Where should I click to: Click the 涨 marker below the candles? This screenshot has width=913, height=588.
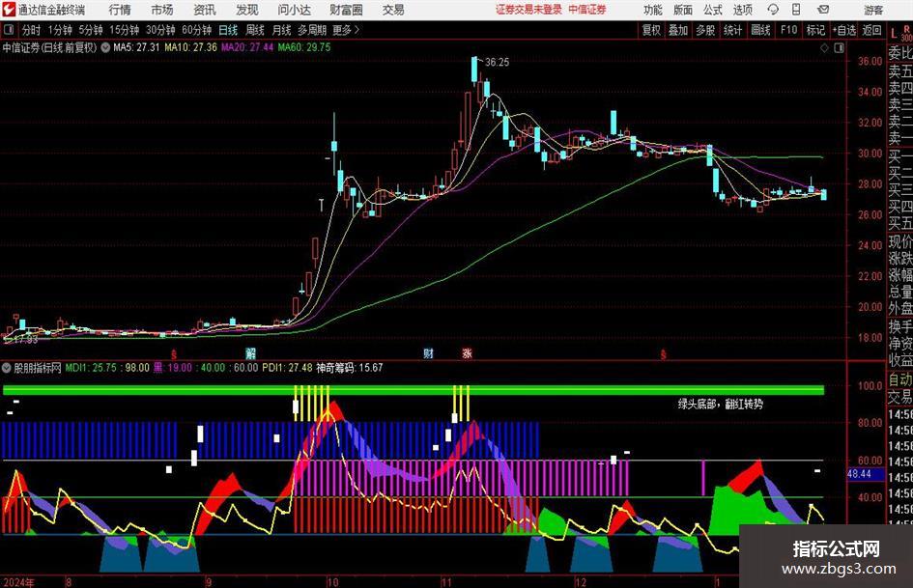(x=467, y=352)
